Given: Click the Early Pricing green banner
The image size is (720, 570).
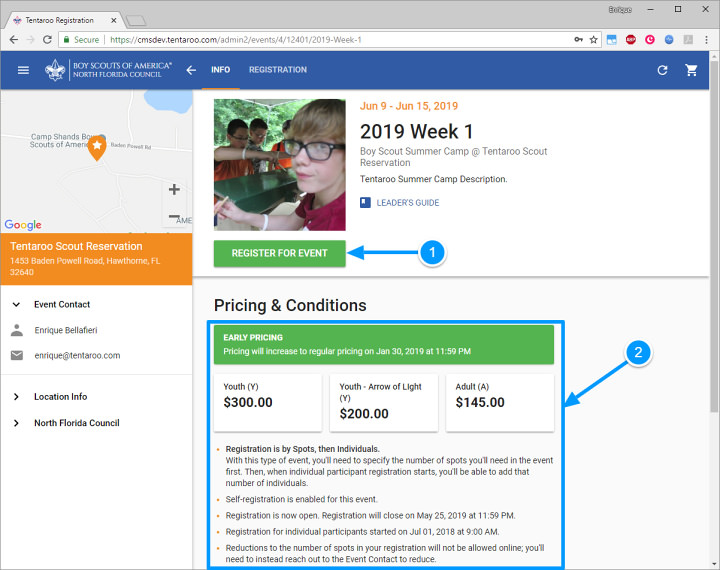Looking at the screenshot, I should point(384,344).
